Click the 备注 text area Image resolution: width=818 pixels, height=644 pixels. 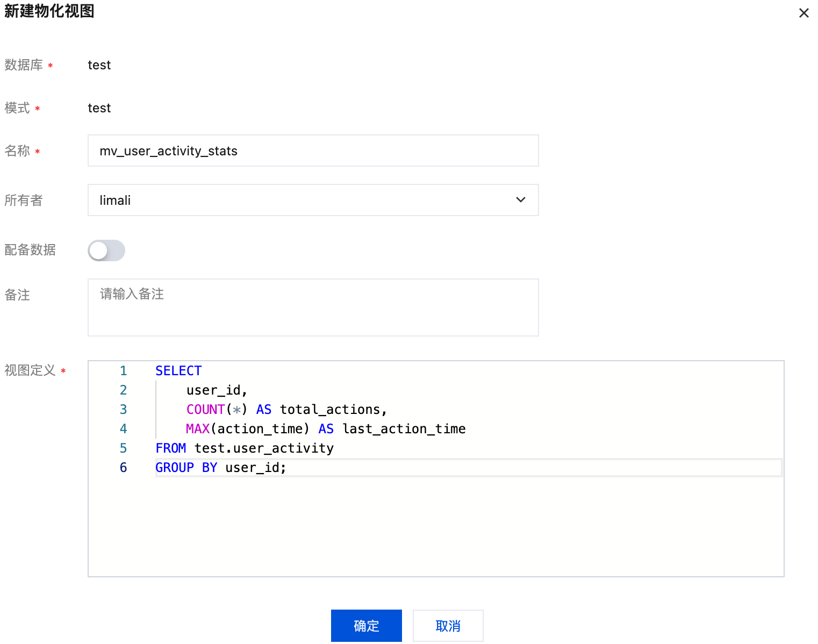(313, 307)
